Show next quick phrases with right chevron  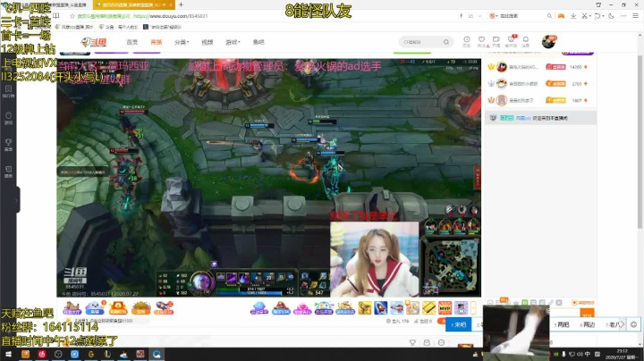(622, 324)
